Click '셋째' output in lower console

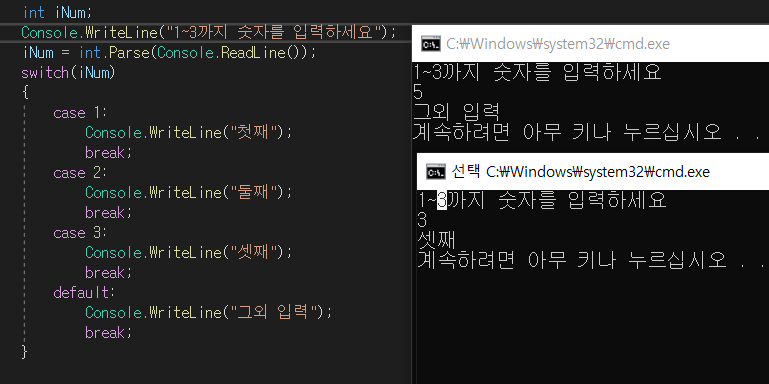pyautogui.click(x=437, y=240)
